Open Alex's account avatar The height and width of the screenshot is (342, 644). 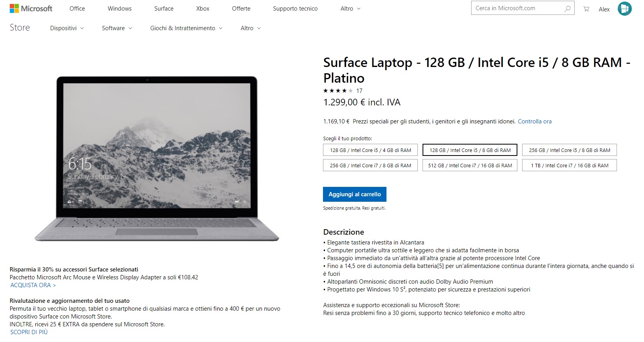[624, 9]
